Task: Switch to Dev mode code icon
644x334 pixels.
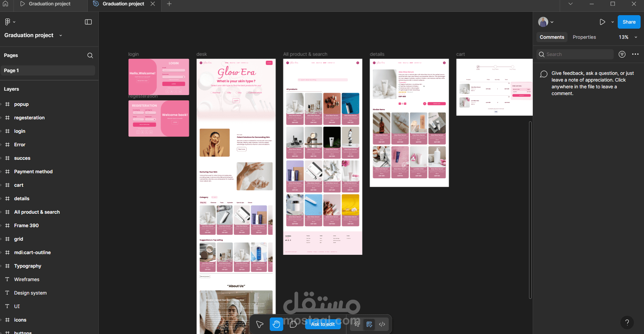Action: (x=382, y=324)
